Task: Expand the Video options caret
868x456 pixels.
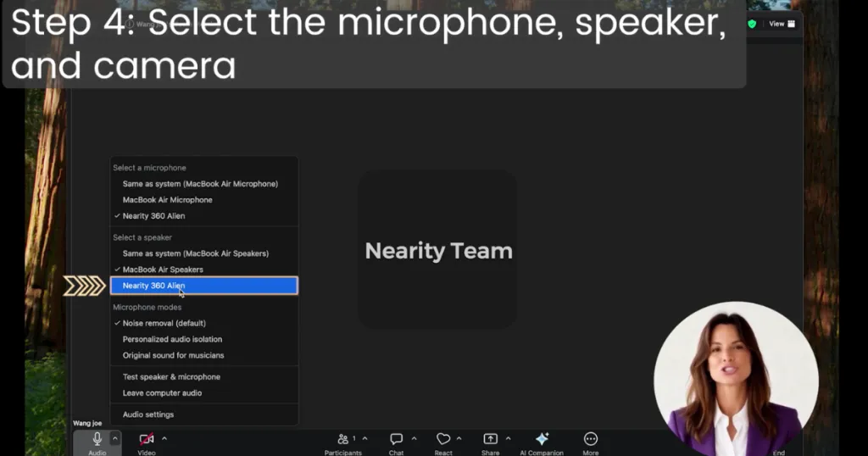Action: point(164,438)
